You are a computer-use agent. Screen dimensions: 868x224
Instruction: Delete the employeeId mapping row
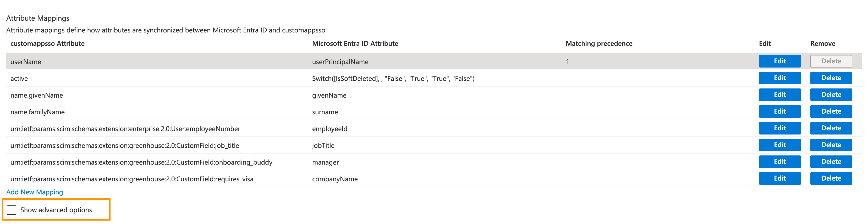[x=831, y=128]
